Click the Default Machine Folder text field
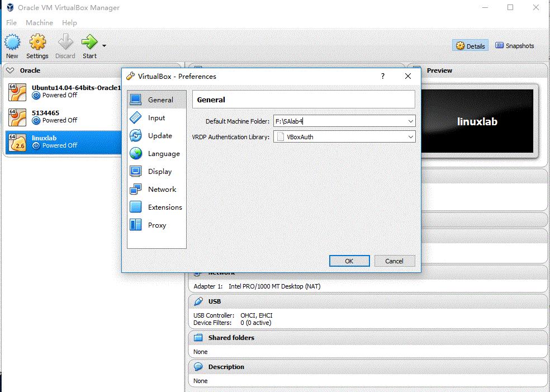 (339, 121)
